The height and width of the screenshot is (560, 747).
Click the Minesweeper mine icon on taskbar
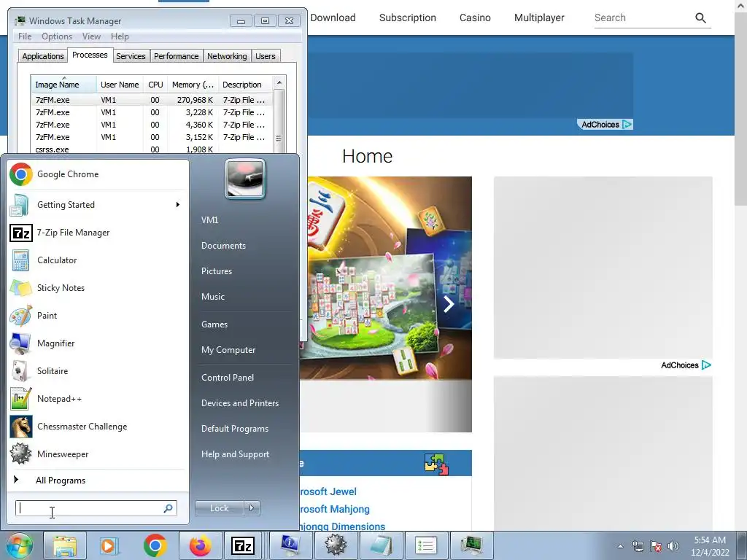pyautogui.click(x=336, y=545)
